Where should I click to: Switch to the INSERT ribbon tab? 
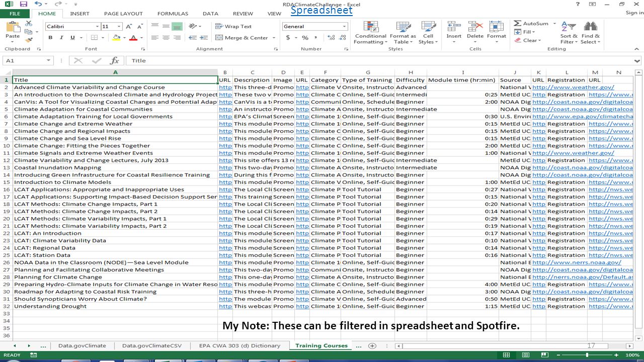pos(79,14)
